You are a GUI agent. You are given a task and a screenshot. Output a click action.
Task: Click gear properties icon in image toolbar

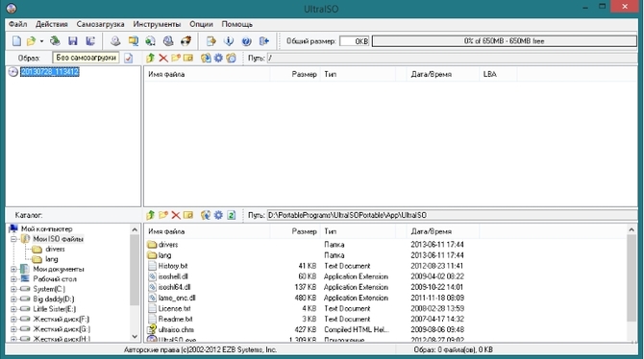tap(218, 58)
